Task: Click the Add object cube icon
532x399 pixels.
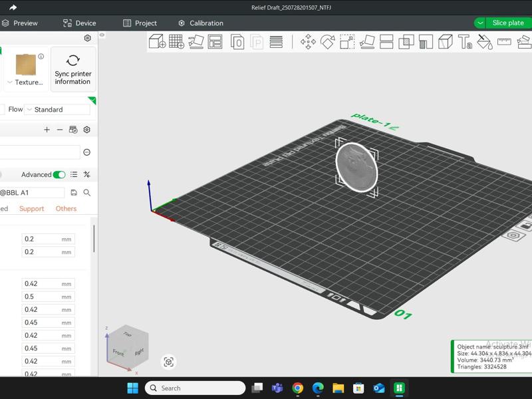Action: tap(157, 42)
